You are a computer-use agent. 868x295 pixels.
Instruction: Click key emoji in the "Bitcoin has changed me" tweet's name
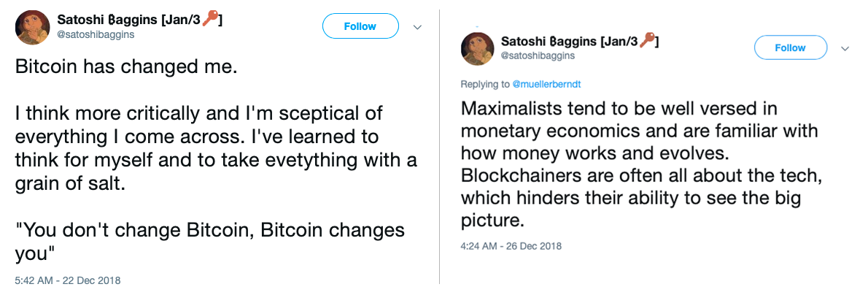(x=211, y=19)
